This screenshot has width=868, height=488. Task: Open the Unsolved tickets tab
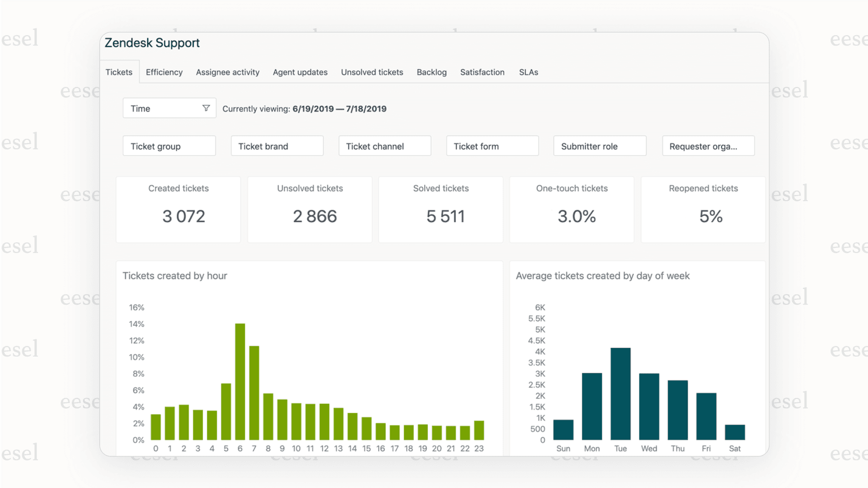point(371,72)
